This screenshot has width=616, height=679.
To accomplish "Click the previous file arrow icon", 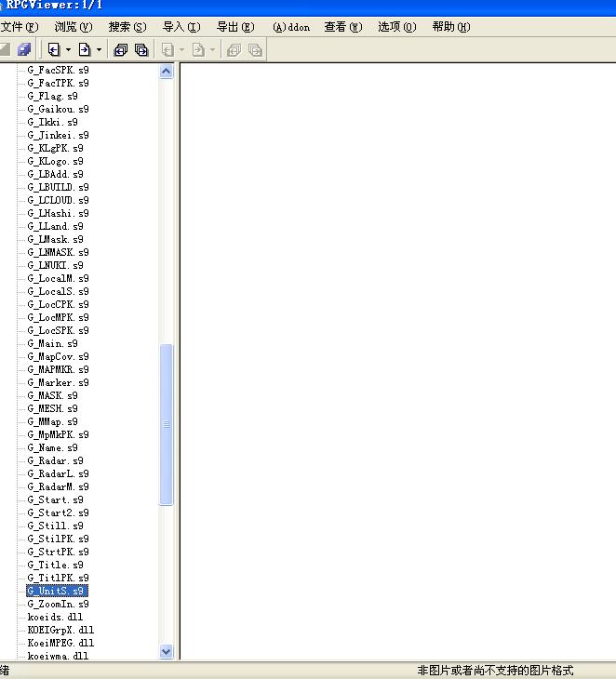I will coord(54,49).
